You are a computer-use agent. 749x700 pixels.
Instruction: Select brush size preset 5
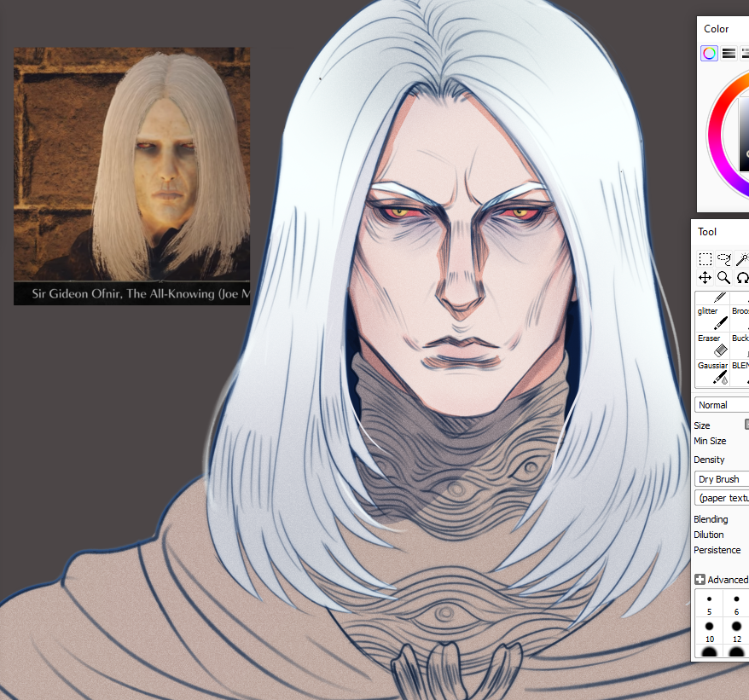tap(710, 604)
